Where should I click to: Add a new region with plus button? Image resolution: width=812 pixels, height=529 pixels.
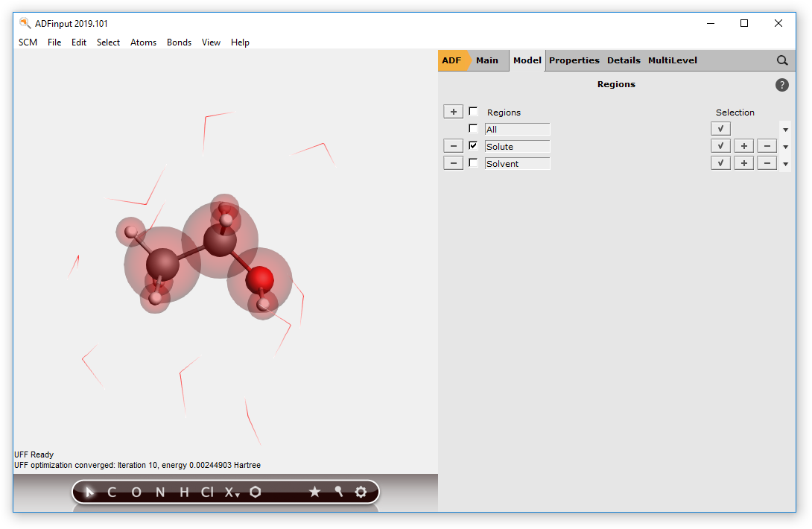[453, 112]
